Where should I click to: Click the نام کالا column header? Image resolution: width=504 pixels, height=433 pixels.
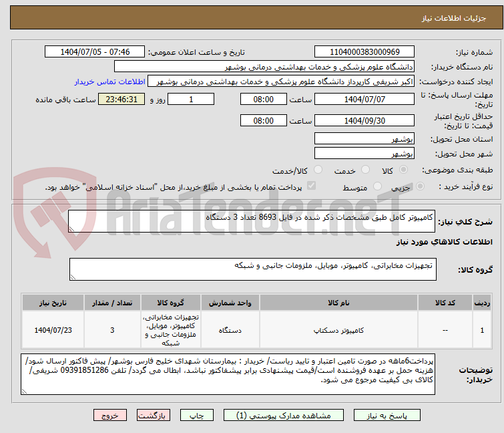pyautogui.click(x=338, y=303)
